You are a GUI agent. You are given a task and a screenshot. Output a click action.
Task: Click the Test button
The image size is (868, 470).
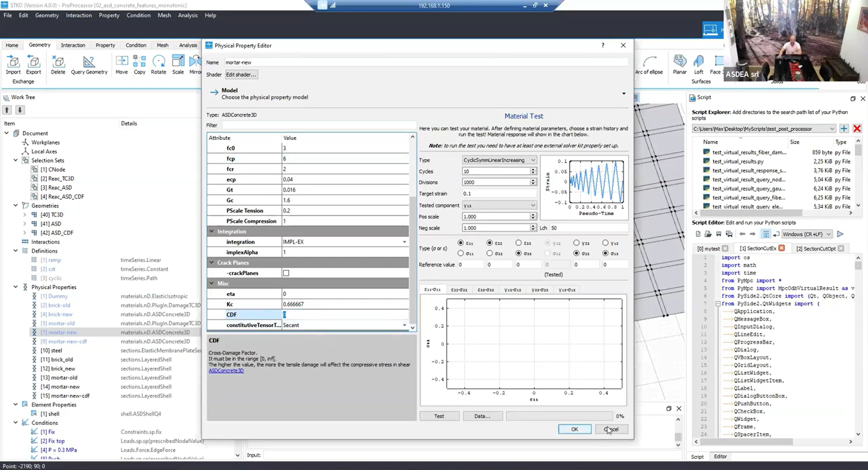(439, 416)
